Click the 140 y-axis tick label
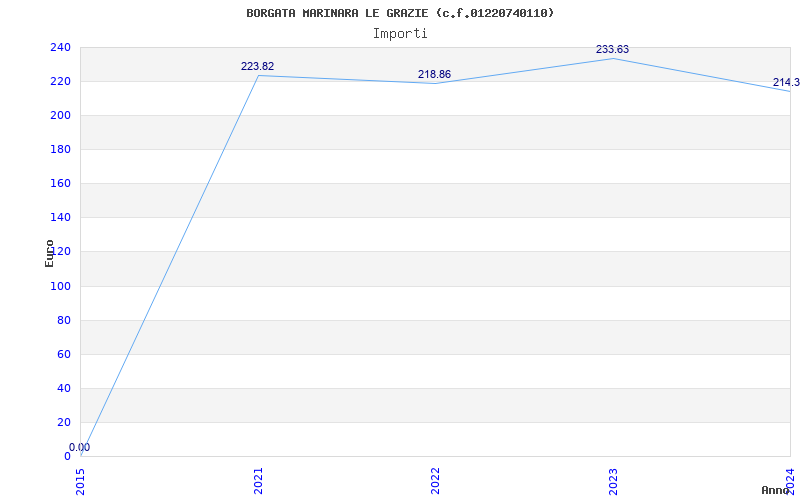The width and height of the screenshot is (800, 500). [x=60, y=218]
